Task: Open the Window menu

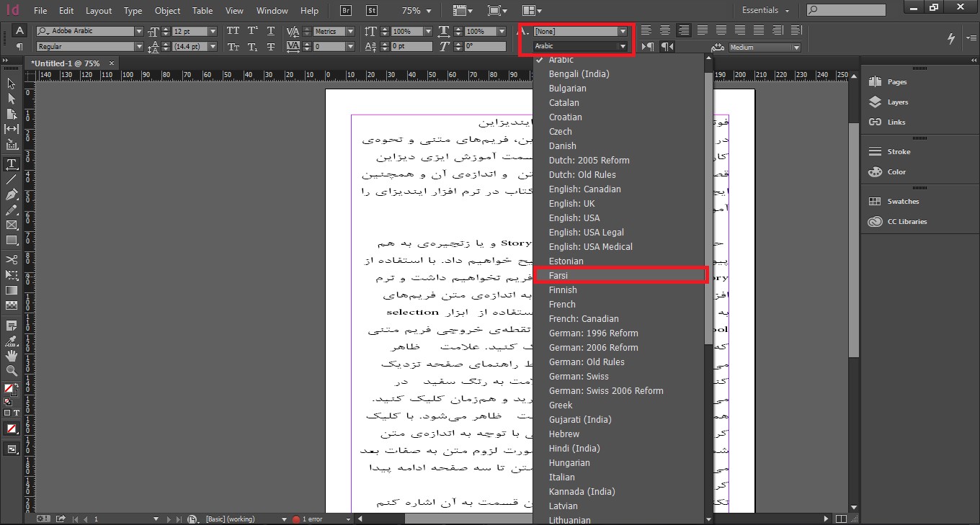Action: click(x=272, y=11)
